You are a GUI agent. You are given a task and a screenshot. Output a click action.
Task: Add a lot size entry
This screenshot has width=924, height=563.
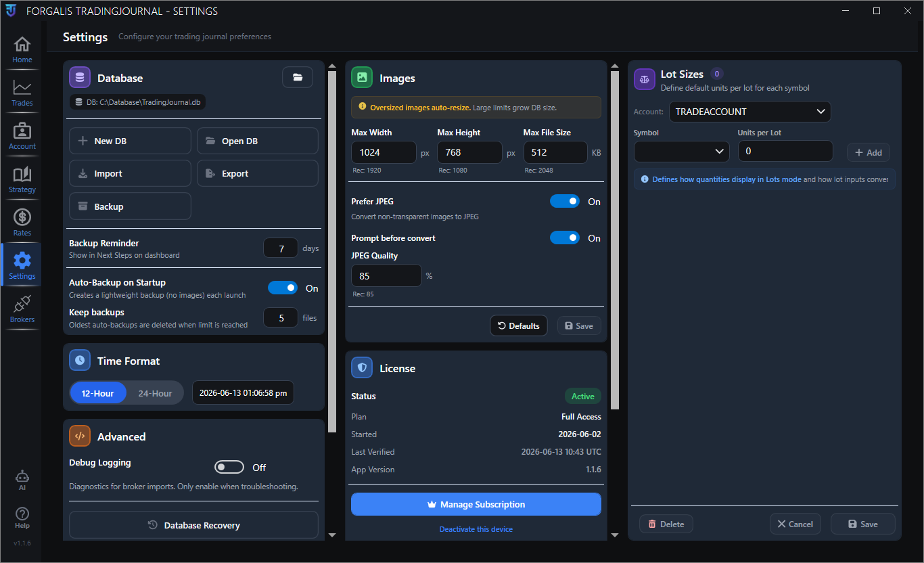tap(869, 152)
